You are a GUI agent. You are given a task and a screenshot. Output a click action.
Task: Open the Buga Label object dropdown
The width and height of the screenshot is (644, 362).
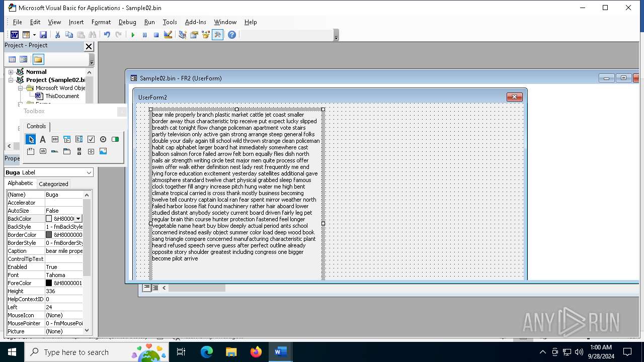[89, 172]
